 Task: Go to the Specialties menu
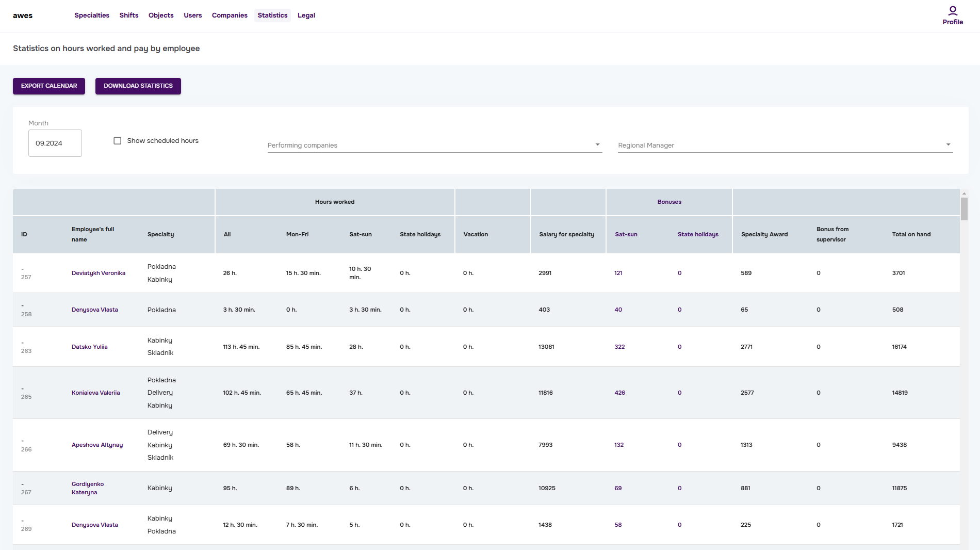point(92,15)
